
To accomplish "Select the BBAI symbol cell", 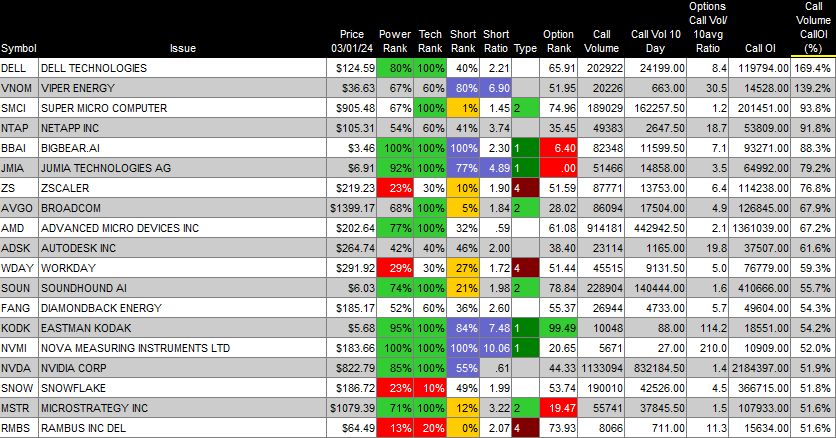I will [x=19, y=148].
